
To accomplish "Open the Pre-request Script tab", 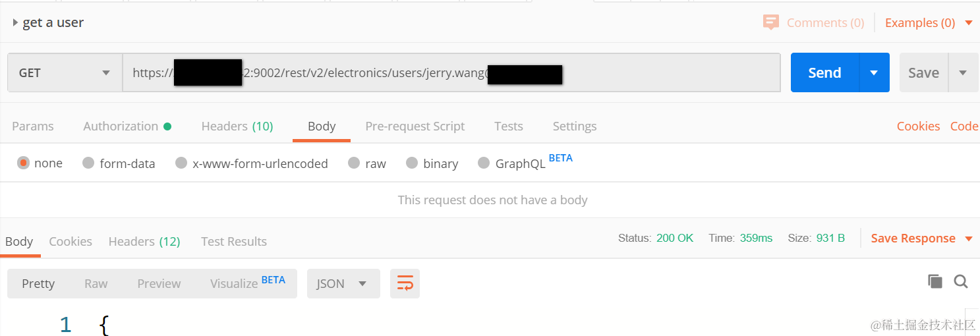I will [x=415, y=126].
